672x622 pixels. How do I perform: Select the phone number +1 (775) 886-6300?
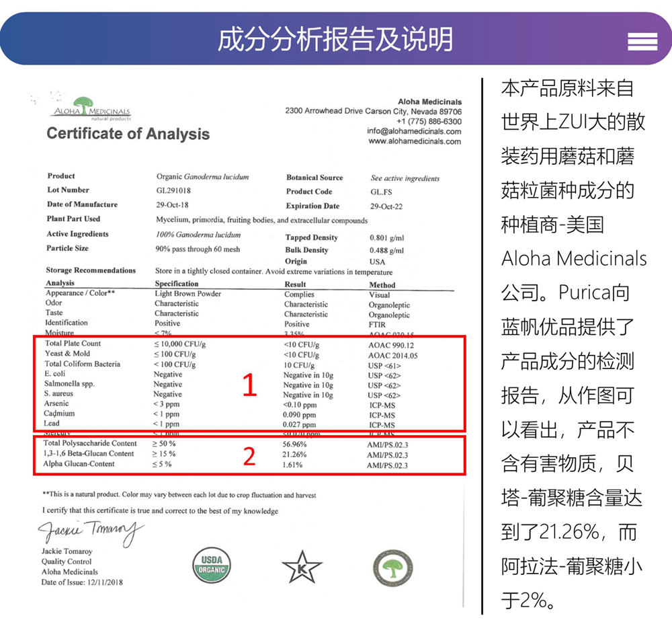point(429,122)
